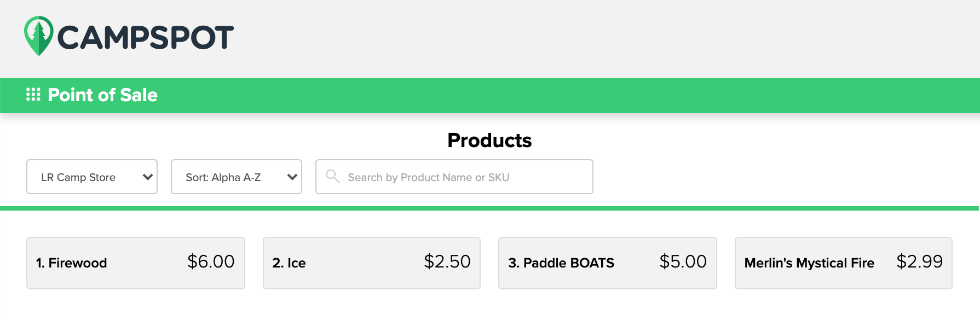Expand the store location selector menu
980x320 pixels.
(x=91, y=177)
